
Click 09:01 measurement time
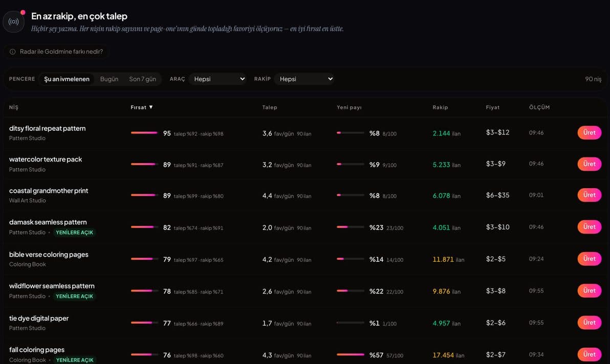coord(536,195)
